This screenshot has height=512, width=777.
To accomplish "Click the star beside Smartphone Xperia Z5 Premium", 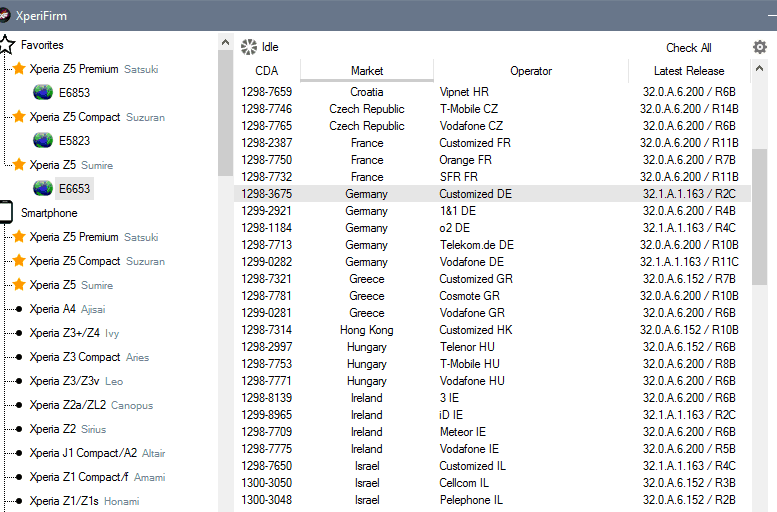I will (19, 236).
